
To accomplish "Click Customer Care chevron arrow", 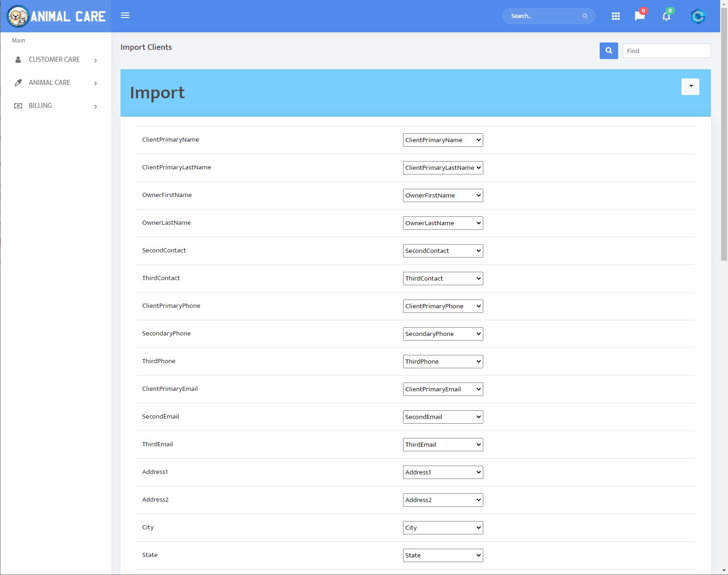I will click(96, 60).
